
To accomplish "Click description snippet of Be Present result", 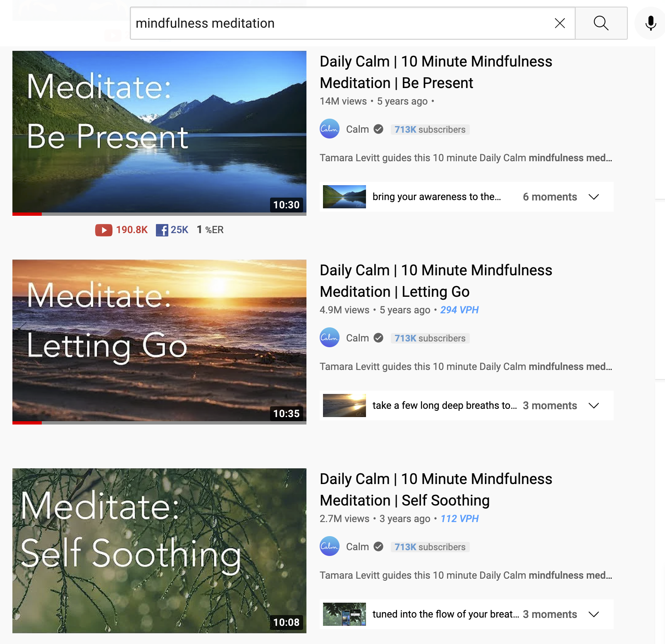I will pyautogui.click(x=466, y=158).
